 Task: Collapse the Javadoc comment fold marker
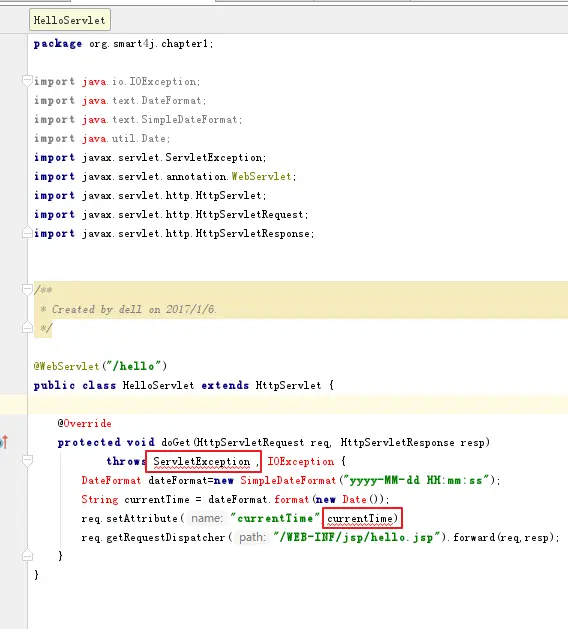(27, 290)
